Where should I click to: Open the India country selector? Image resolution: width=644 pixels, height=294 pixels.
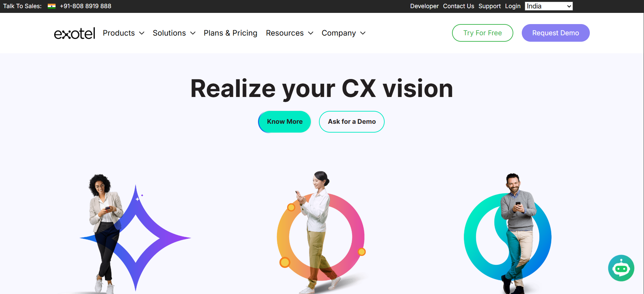pyautogui.click(x=549, y=6)
